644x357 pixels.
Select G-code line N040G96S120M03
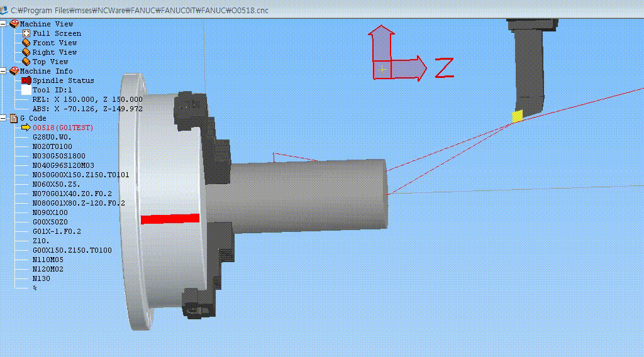click(64, 165)
